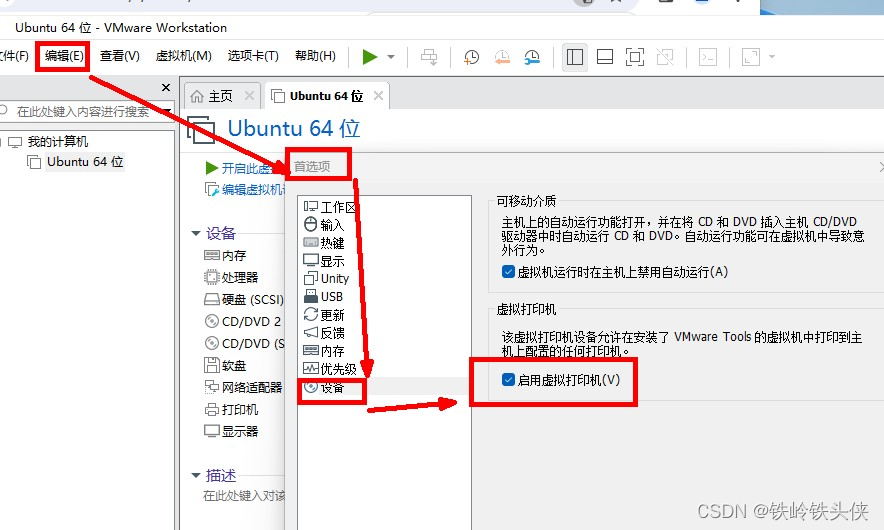884x530 pixels.
Task: Click the Unity mode toolbar icon
Action: (x=665, y=57)
